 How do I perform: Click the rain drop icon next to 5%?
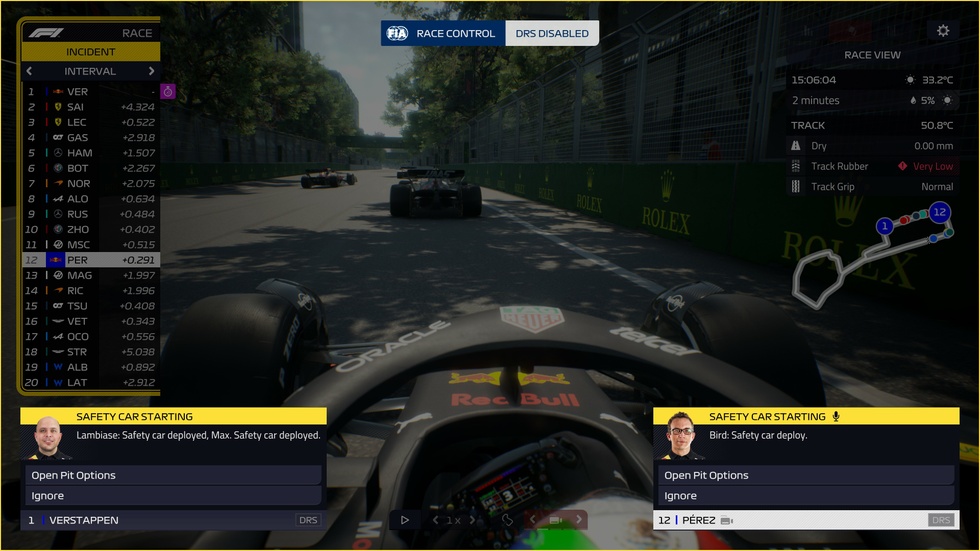(913, 101)
